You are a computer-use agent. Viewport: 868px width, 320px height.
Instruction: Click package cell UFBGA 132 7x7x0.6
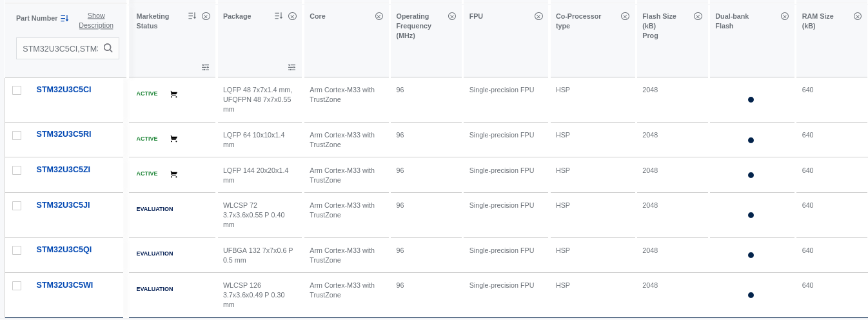coord(258,255)
